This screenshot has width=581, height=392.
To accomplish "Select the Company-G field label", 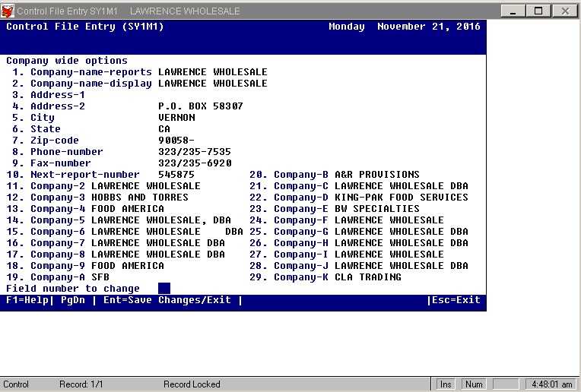I will coord(301,232).
